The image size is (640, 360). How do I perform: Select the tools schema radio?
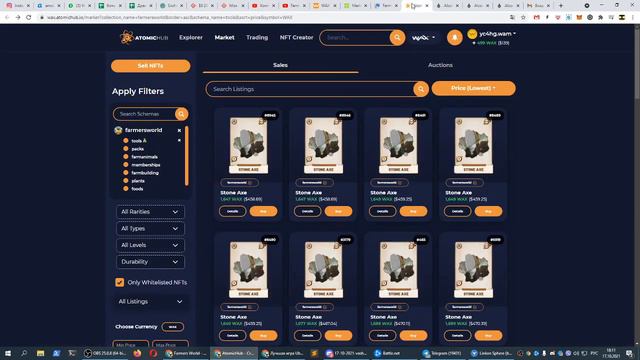tap(126, 140)
